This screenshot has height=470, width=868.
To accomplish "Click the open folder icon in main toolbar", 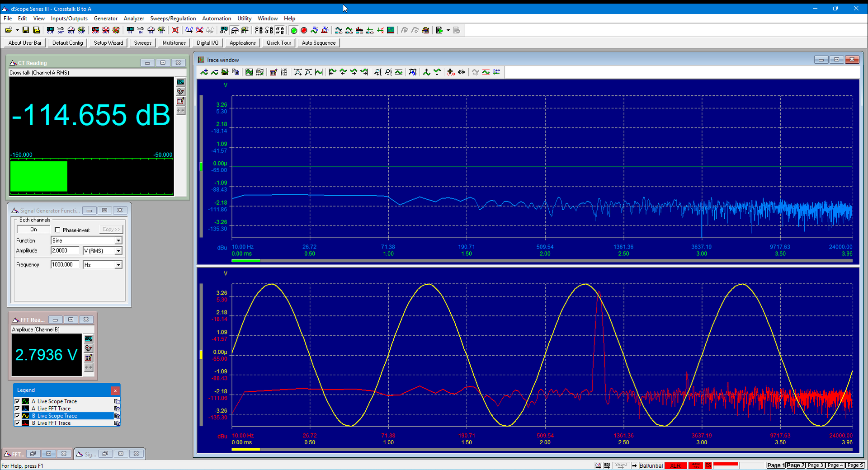I will tap(9, 30).
